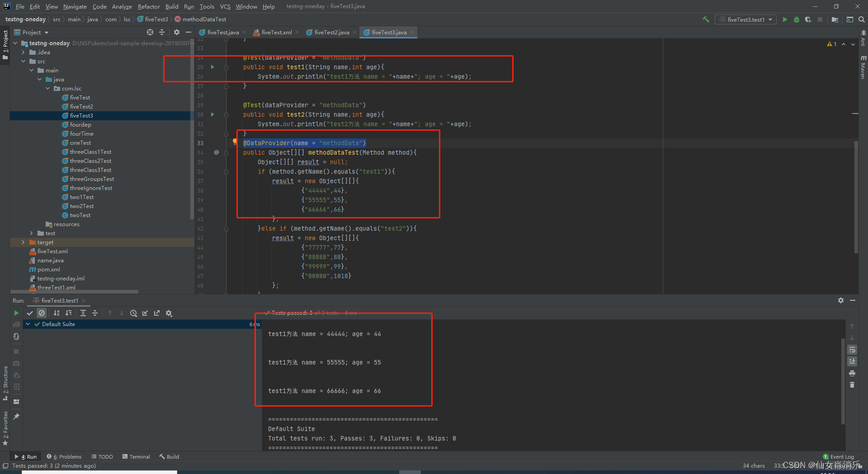Collapse all in Project panel
This screenshot has width=868, height=474.
tap(162, 32)
